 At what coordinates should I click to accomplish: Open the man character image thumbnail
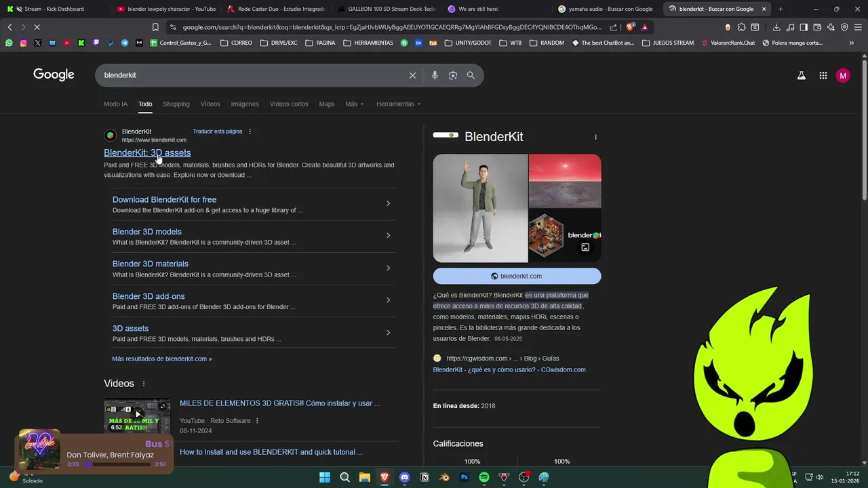pos(480,208)
